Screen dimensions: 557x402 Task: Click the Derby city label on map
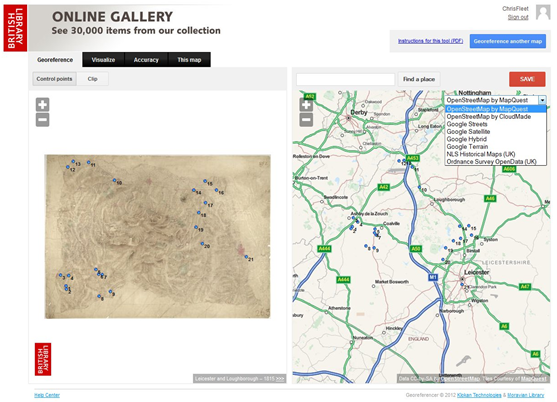pyautogui.click(x=359, y=112)
